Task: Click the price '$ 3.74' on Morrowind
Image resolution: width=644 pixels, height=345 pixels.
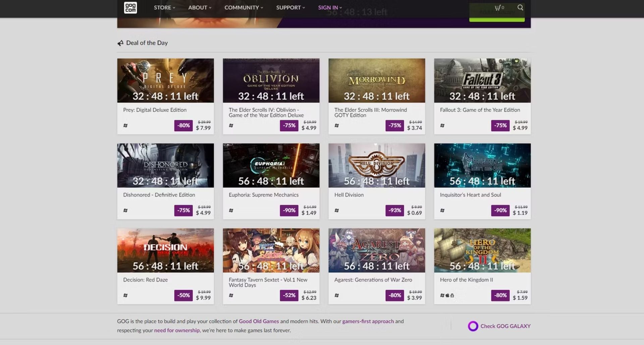Action: click(x=415, y=128)
